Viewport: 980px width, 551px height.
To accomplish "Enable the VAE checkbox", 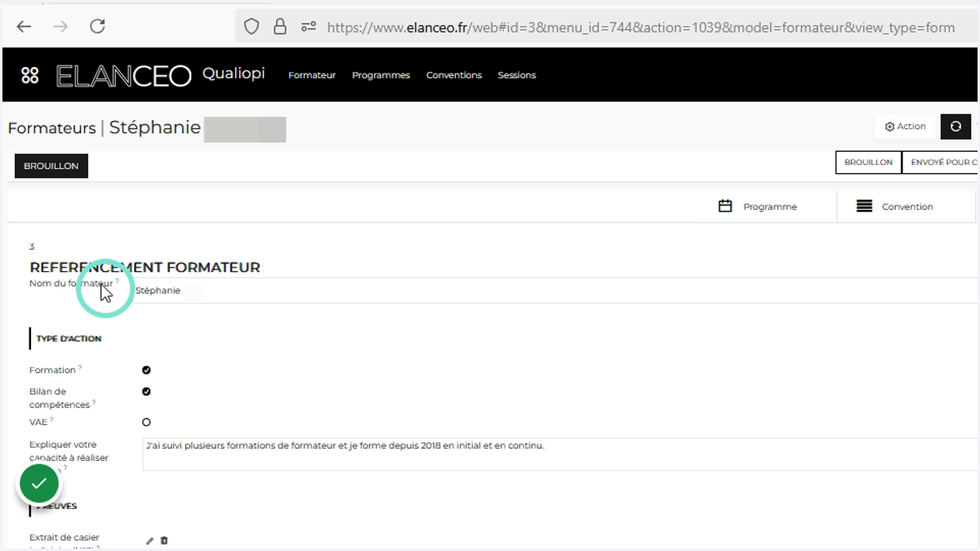I will click(146, 422).
